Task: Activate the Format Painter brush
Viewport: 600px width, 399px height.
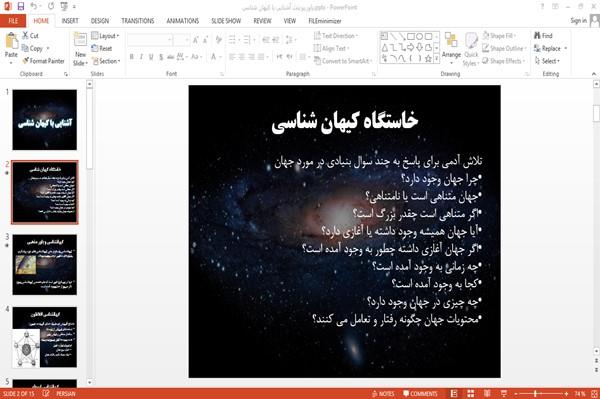Action: 26,61
